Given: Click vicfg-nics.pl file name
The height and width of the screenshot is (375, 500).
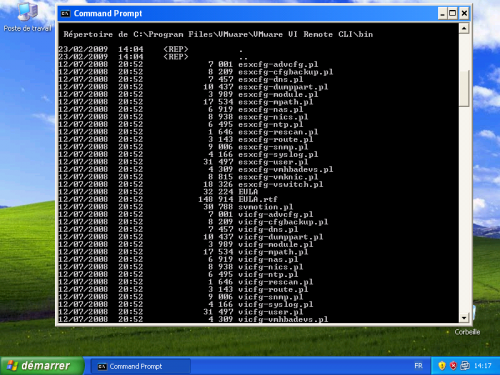Looking at the screenshot, I should pyautogui.click(x=271, y=267).
